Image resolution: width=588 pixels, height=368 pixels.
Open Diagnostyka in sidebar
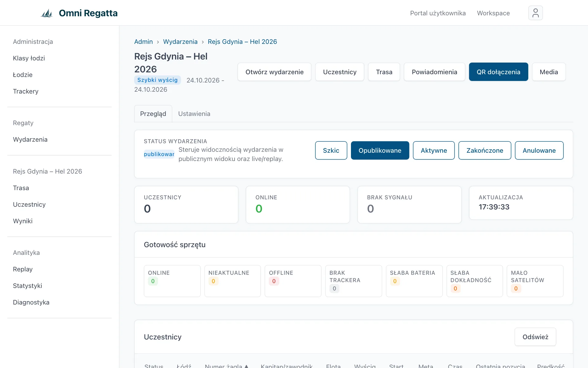31,302
